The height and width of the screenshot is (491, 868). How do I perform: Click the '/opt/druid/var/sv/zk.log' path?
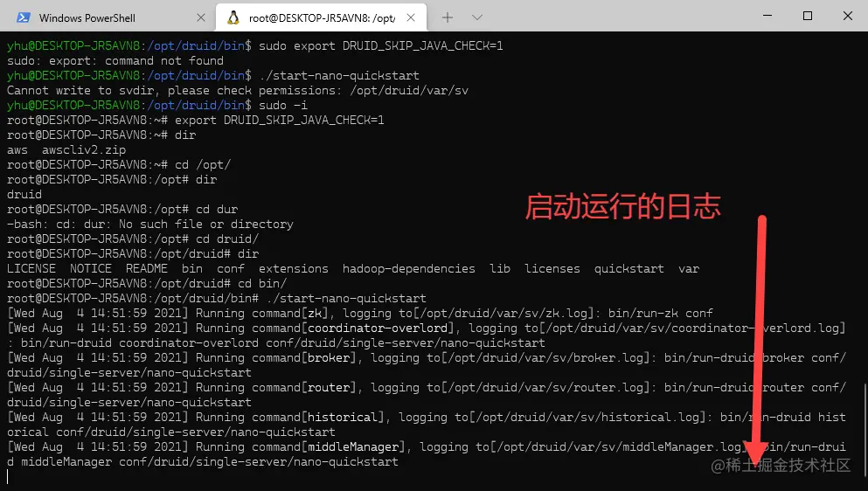pyautogui.click(x=503, y=314)
